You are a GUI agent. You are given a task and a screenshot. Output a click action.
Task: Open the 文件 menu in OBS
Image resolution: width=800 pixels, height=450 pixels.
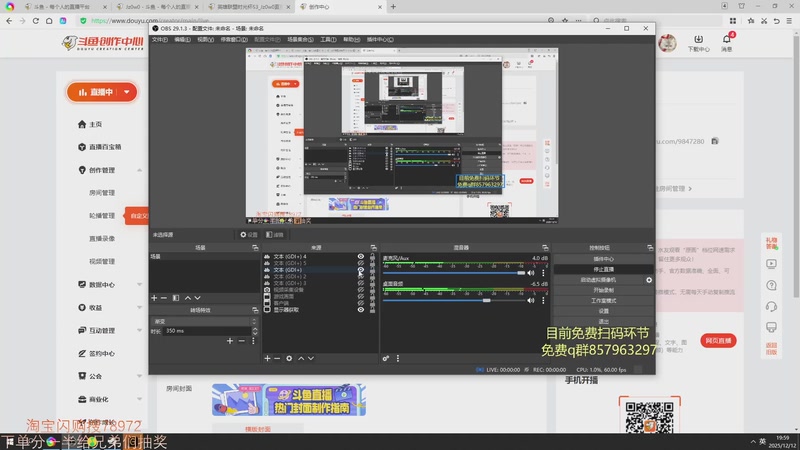[x=160, y=40]
